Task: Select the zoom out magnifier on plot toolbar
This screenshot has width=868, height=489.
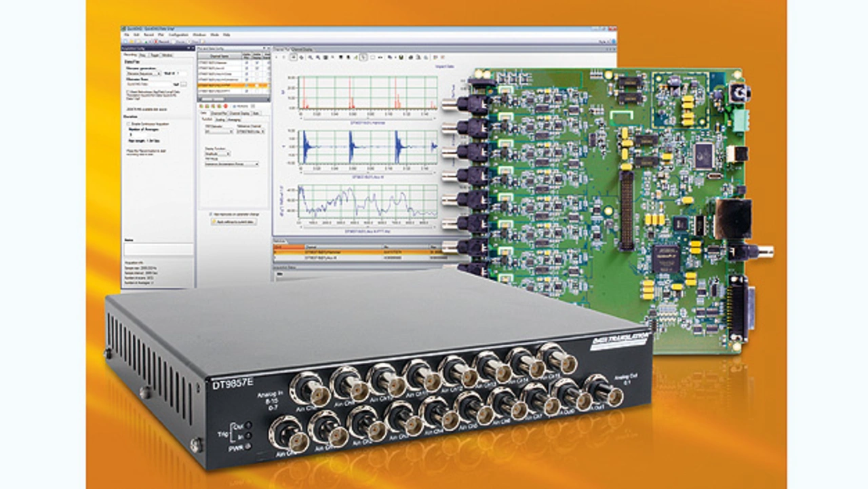Action: coord(317,58)
